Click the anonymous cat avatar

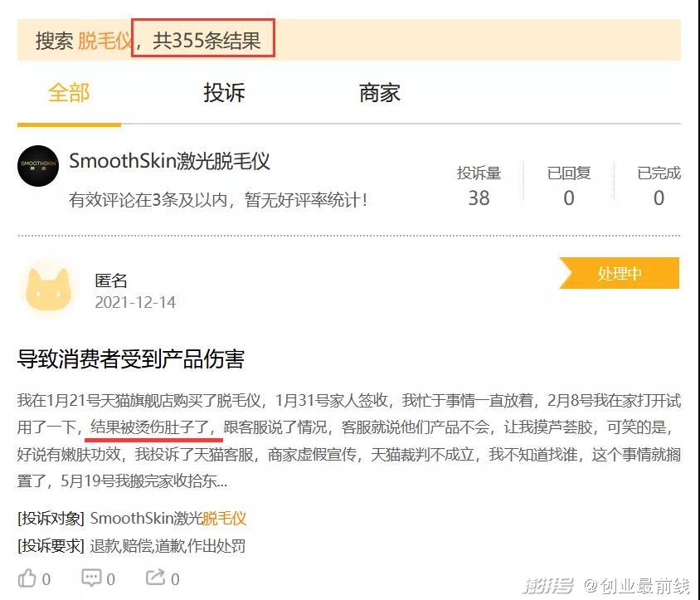[48, 290]
